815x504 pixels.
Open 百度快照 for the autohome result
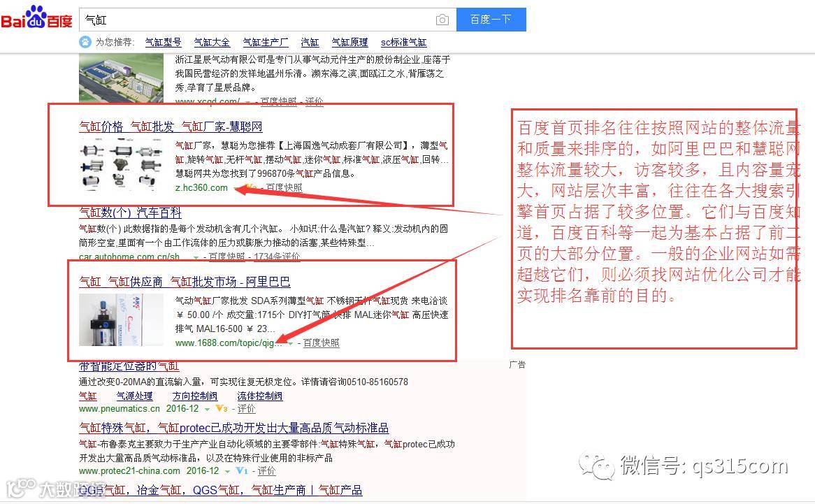click(226, 257)
